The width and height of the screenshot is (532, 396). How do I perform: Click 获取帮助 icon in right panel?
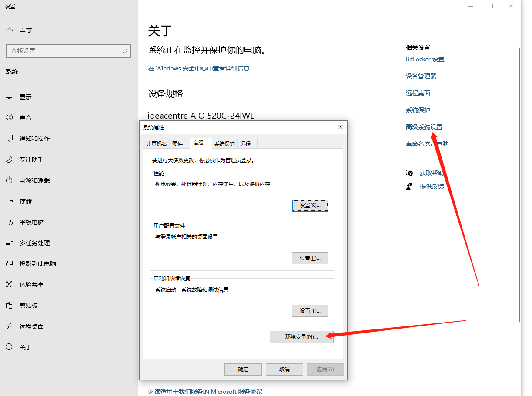(x=410, y=173)
